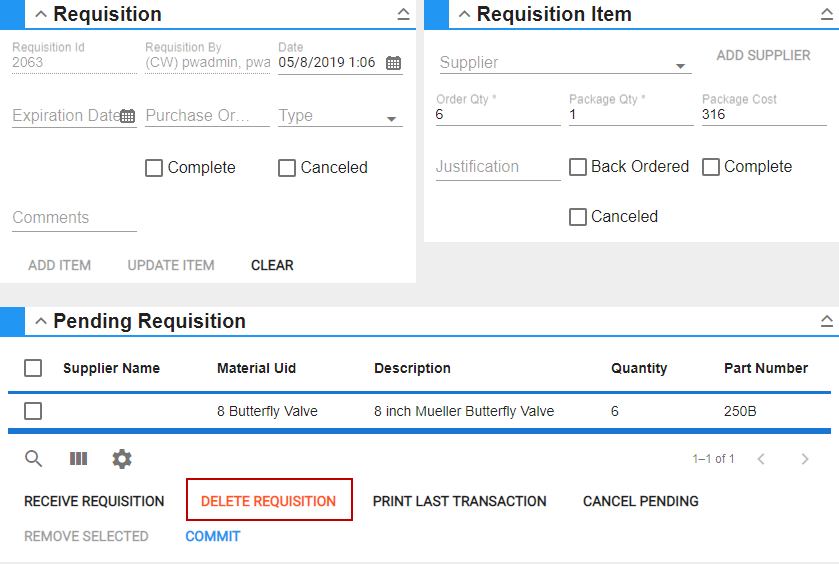Open the column chooser icon
Viewport: 839px width, 564px height.
78,459
